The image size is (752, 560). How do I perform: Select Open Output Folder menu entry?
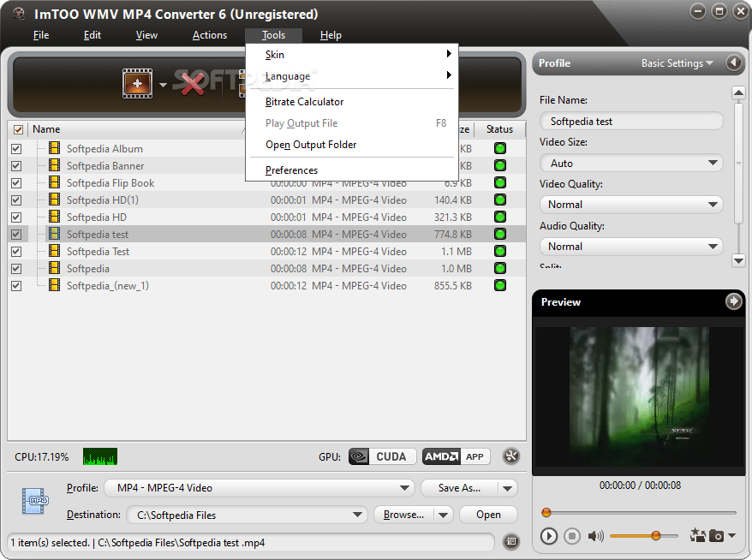point(351,145)
